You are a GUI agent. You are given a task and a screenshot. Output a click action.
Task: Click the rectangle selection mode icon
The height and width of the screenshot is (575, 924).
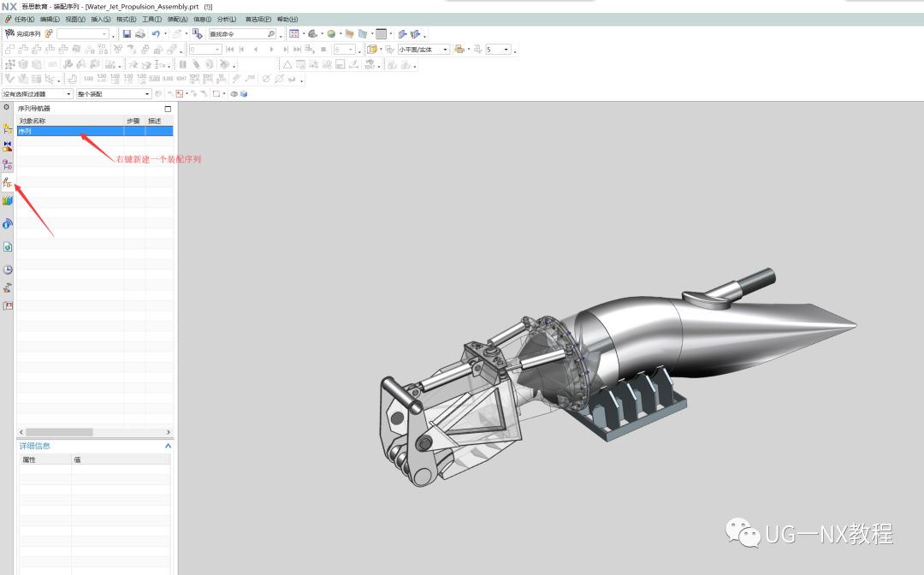(216, 94)
